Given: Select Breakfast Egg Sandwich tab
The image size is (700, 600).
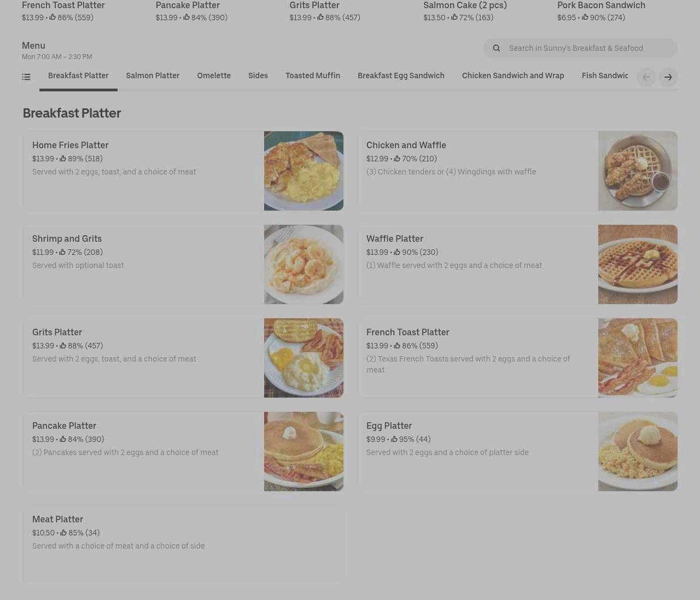Looking at the screenshot, I should (x=401, y=76).
